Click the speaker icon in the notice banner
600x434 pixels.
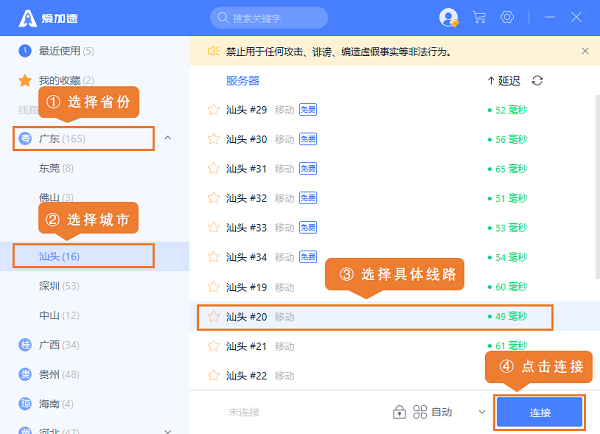pyautogui.click(x=213, y=51)
